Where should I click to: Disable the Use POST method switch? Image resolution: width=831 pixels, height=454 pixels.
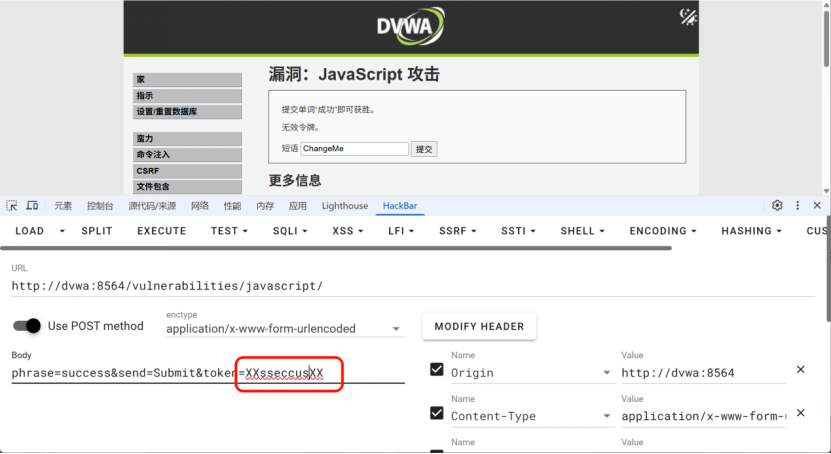click(x=27, y=326)
